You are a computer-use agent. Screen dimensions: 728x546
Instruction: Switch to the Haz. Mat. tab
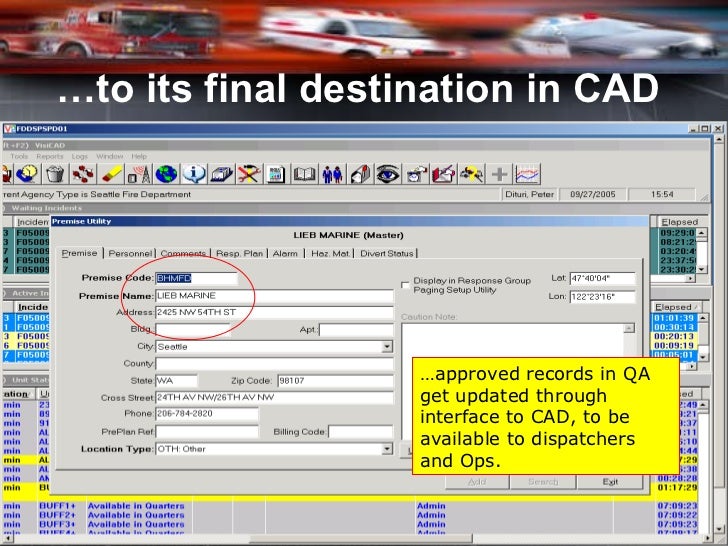click(x=330, y=254)
